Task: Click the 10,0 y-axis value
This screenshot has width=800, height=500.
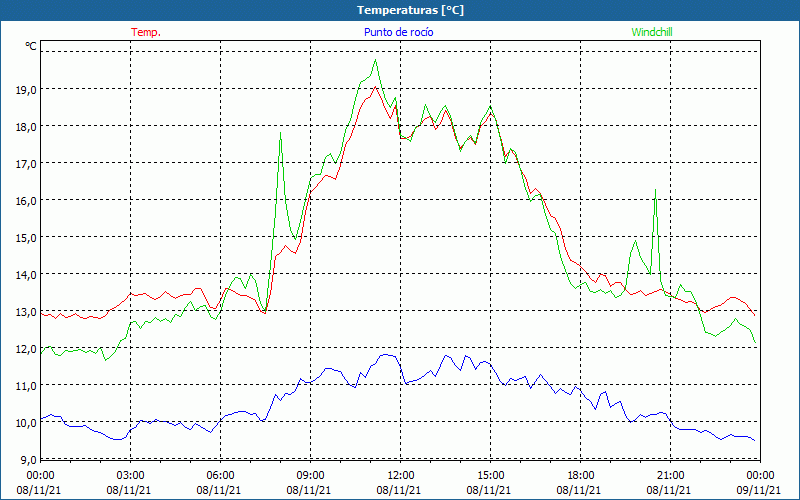Action: pyautogui.click(x=27, y=423)
